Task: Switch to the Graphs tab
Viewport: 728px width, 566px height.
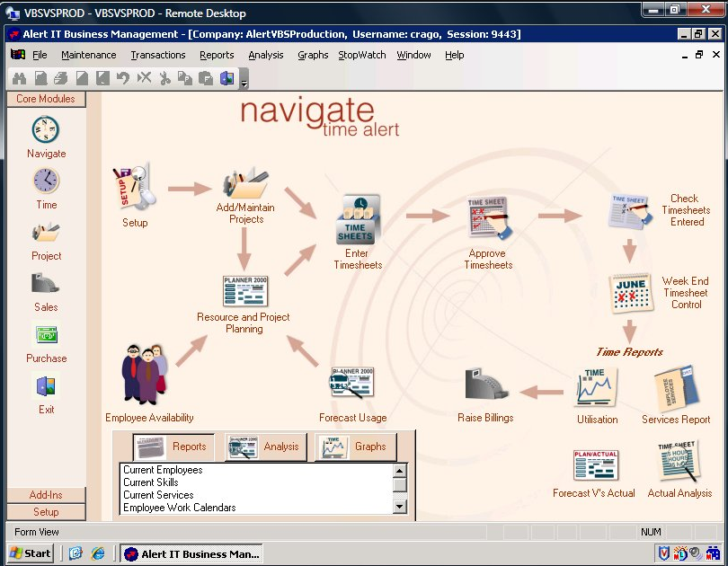Action: pyautogui.click(x=355, y=447)
